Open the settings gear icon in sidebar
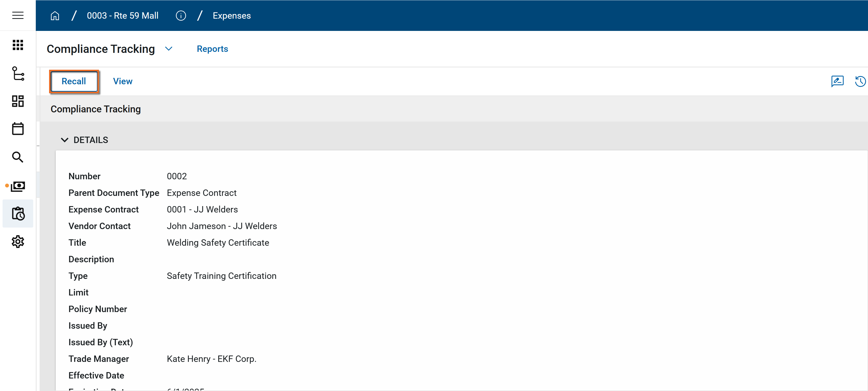 (x=18, y=242)
